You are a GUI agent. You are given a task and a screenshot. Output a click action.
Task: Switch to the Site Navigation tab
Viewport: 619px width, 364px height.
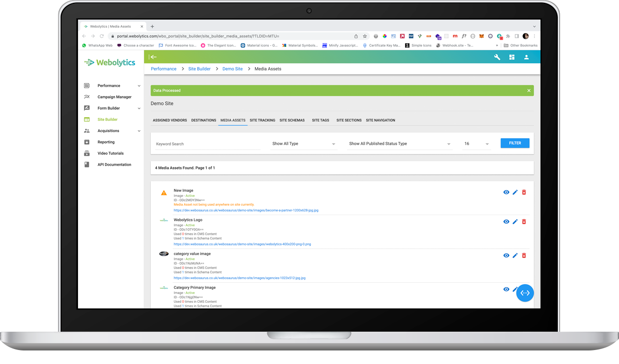coord(381,120)
